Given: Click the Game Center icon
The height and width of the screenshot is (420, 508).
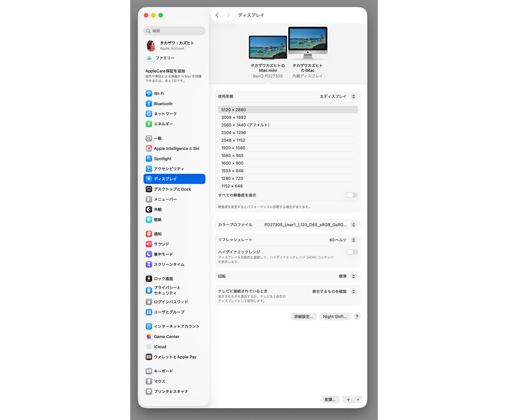Looking at the screenshot, I should (x=149, y=337).
